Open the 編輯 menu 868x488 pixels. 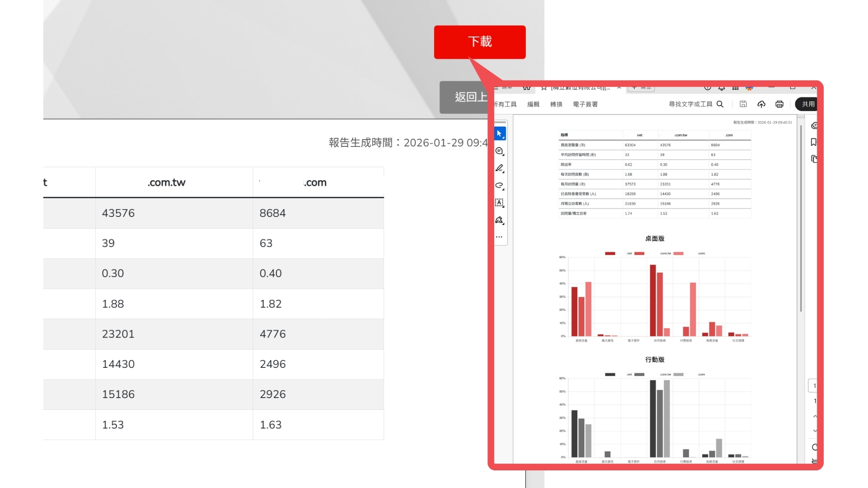pos(533,104)
